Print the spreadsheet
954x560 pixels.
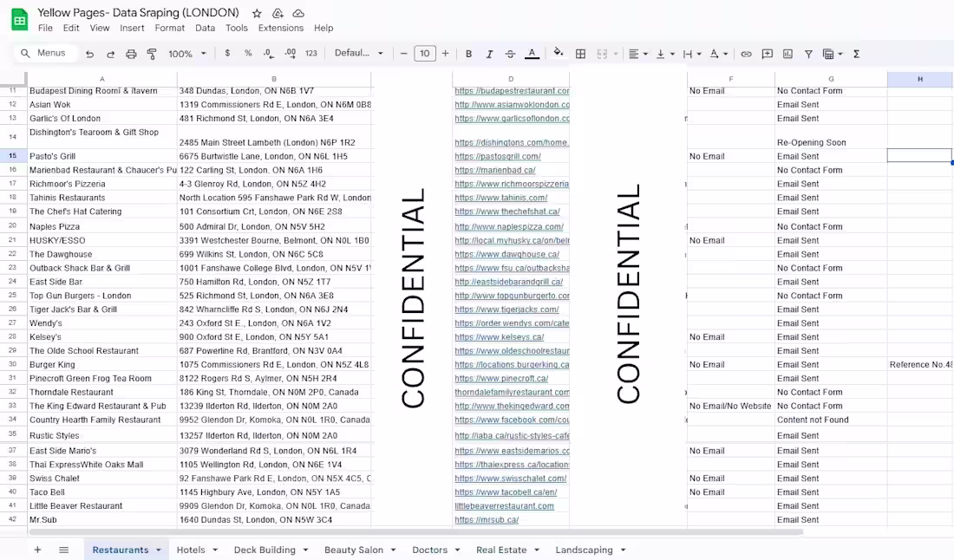[131, 54]
